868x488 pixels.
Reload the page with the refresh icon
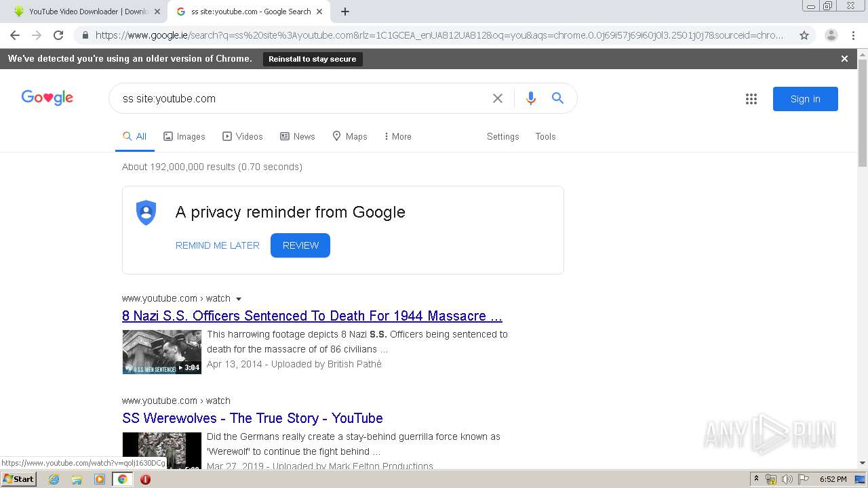(58, 35)
